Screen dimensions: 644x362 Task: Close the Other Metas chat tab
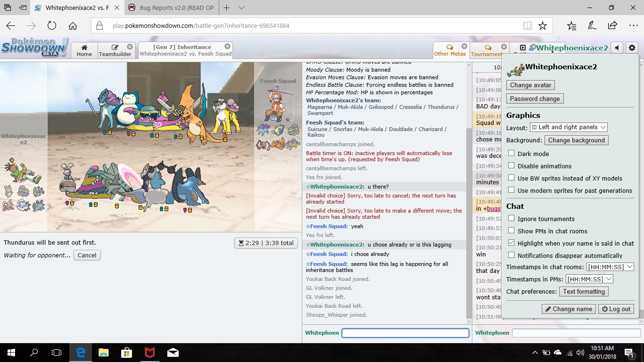click(x=464, y=46)
